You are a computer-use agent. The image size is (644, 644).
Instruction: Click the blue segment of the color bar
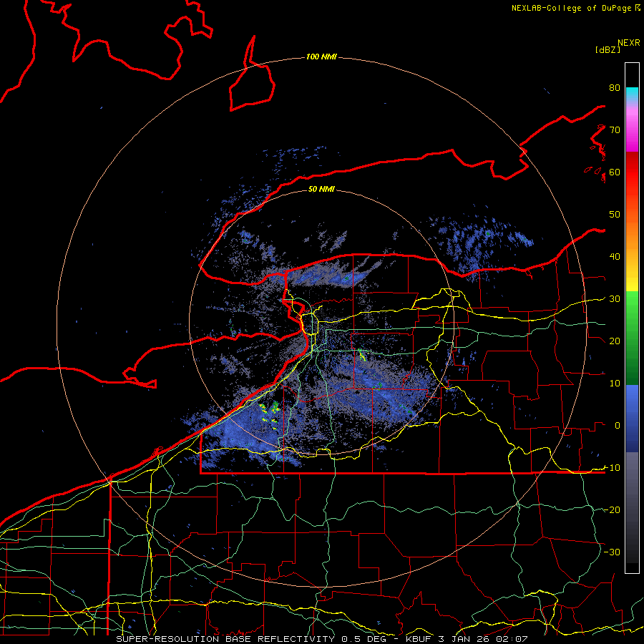pos(632,418)
